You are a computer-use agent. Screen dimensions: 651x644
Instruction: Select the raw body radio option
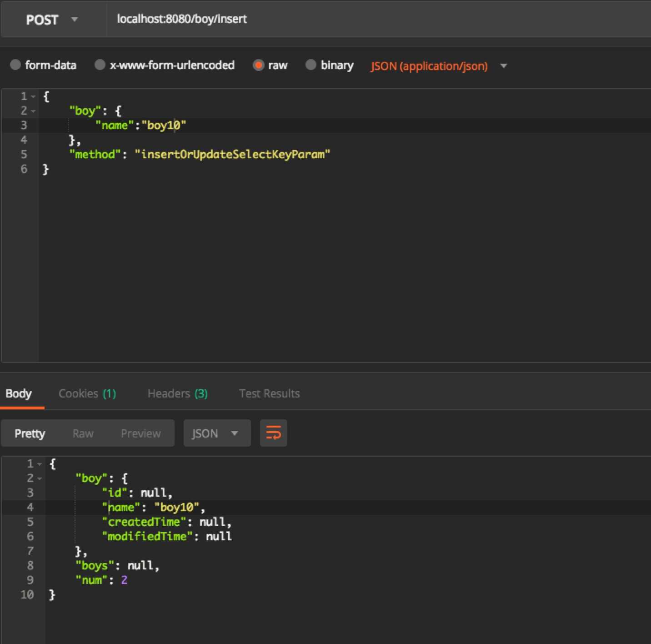258,65
